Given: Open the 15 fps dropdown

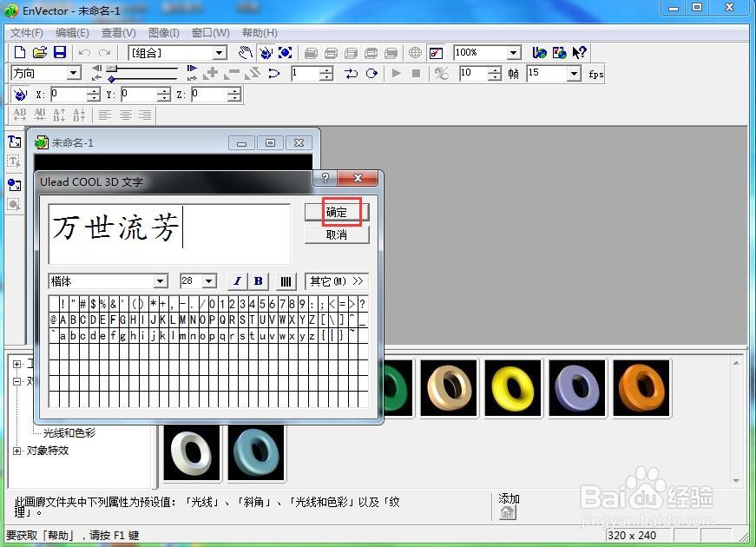Looking at the screenshot, I should (574, 74).
